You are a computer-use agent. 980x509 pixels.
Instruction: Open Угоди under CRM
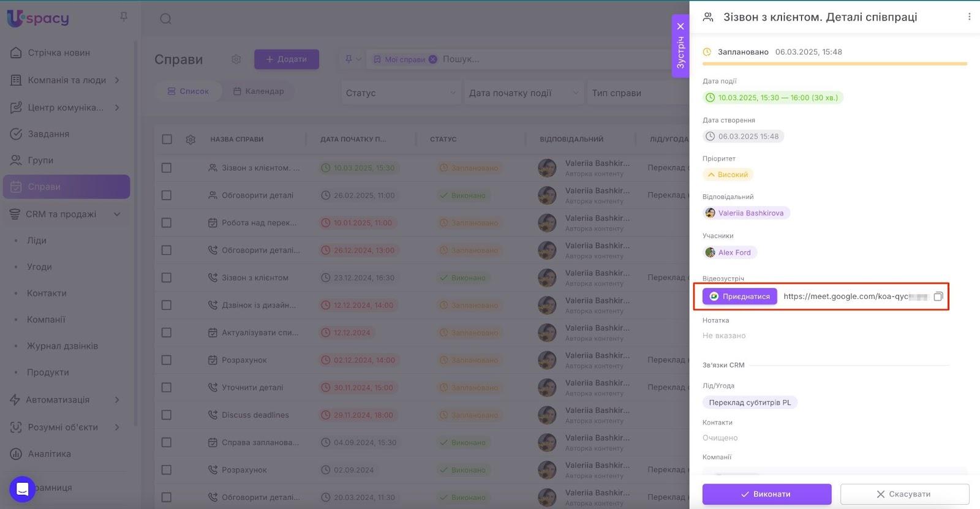(x=39, y=267)
